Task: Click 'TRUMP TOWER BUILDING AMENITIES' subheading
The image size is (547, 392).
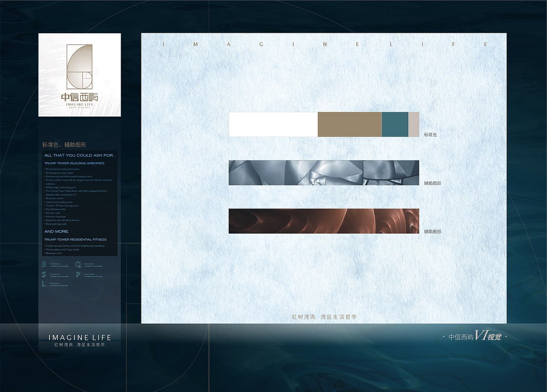Action: 74,163
